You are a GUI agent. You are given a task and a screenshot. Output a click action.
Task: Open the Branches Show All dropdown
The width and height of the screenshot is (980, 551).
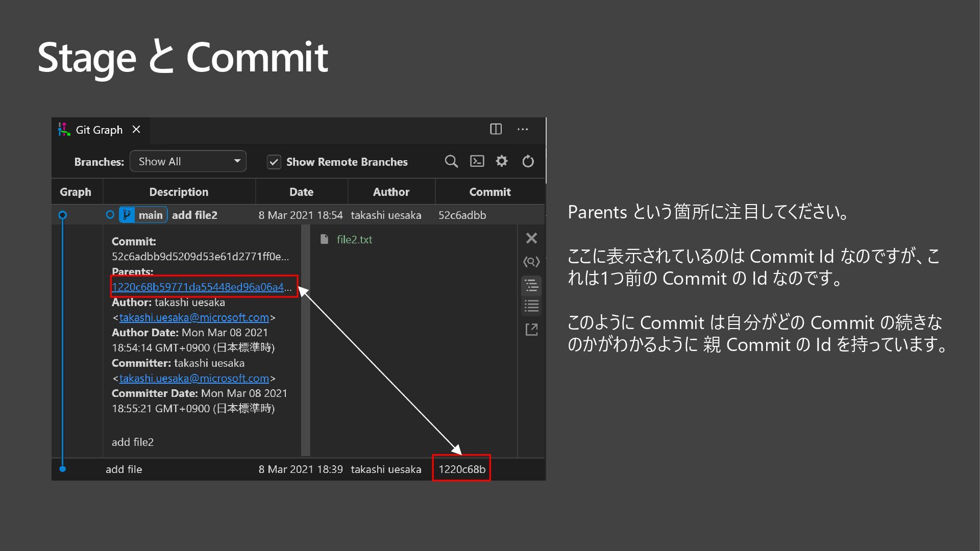188,162
